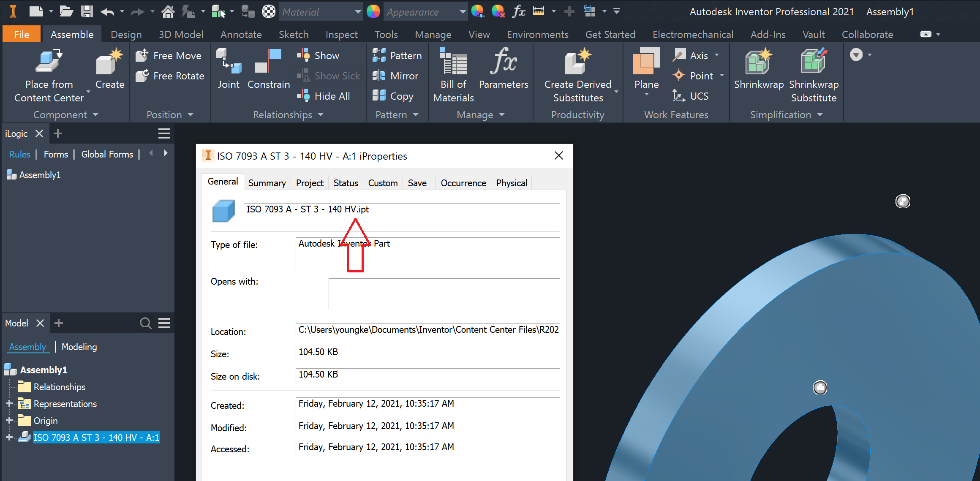The width and height of the screenshot is (980, 481).
Task: Open Bill of Materials
Action: coord(453,76)
